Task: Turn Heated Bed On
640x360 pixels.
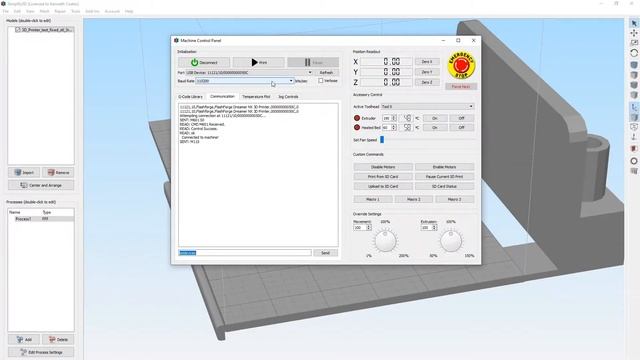Action: point(434,127)
